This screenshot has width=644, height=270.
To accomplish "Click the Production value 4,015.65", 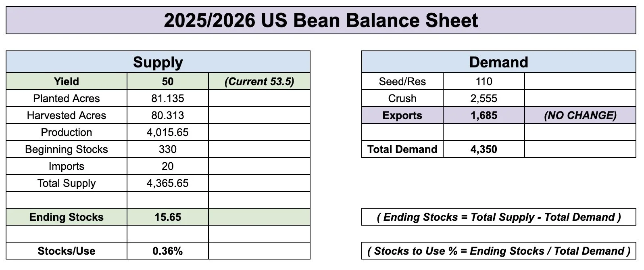I will point(167,132).
